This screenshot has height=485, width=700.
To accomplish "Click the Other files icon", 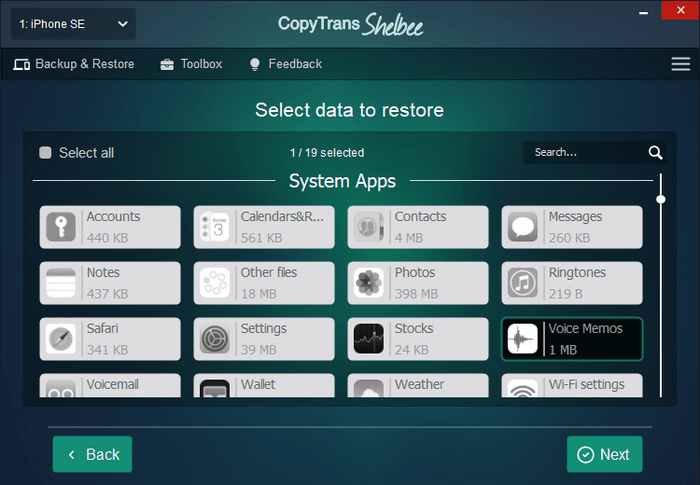I will click(215, 283).
